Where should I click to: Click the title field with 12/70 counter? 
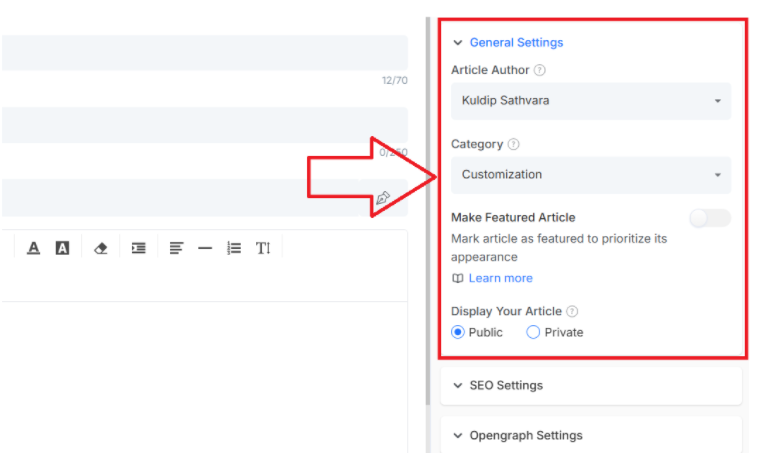click(x=205, y=53)
